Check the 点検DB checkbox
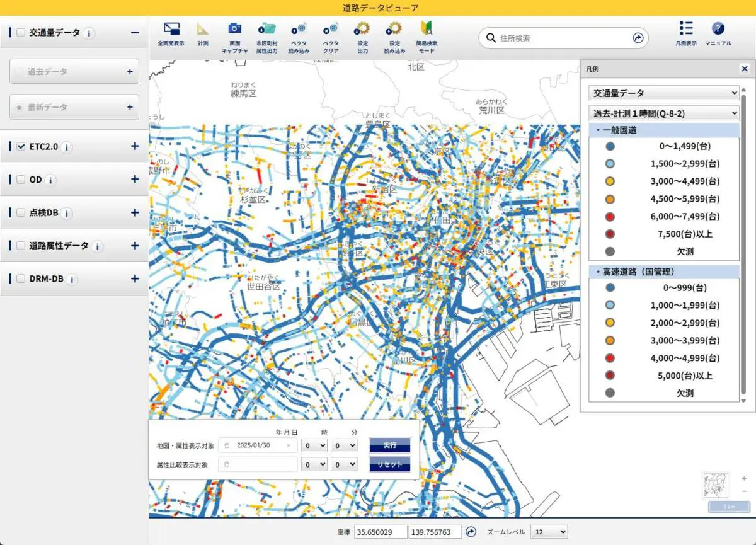The image size is (756, 545). coord(20,213)
